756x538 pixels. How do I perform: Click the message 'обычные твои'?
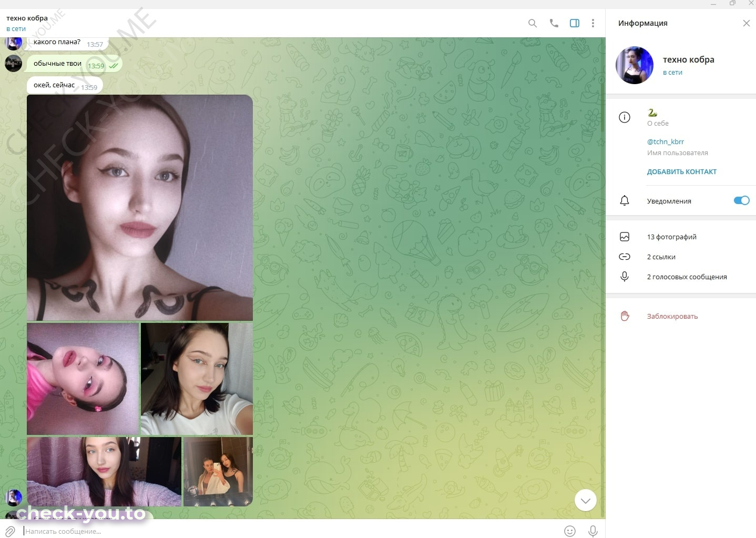pyautogui.click(x=75, y=64)
